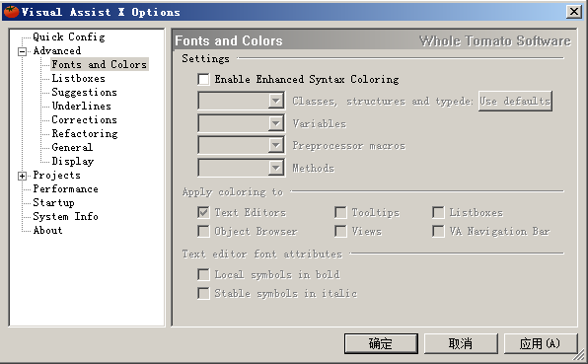Check the VA Navigation Bar checkbox
The height and width of the screenshot is (364, 588).
pyautogui.click(x=438, y=231)
